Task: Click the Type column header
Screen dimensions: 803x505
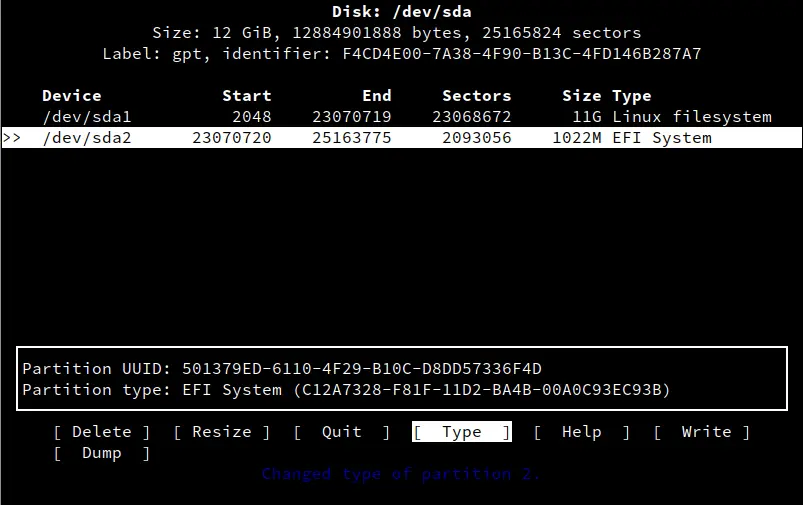Action: pyautogui.click(x=632, y=96)
